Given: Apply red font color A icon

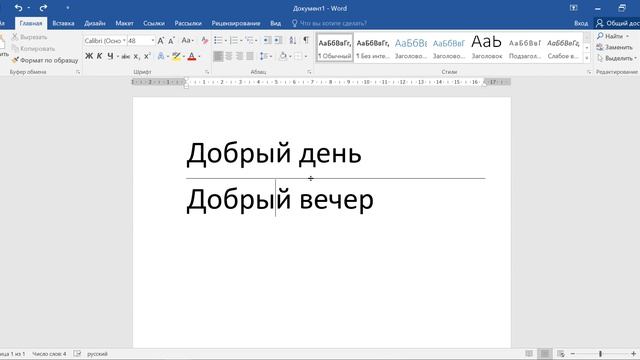Looking at the screenshot, I should [192, 56].
